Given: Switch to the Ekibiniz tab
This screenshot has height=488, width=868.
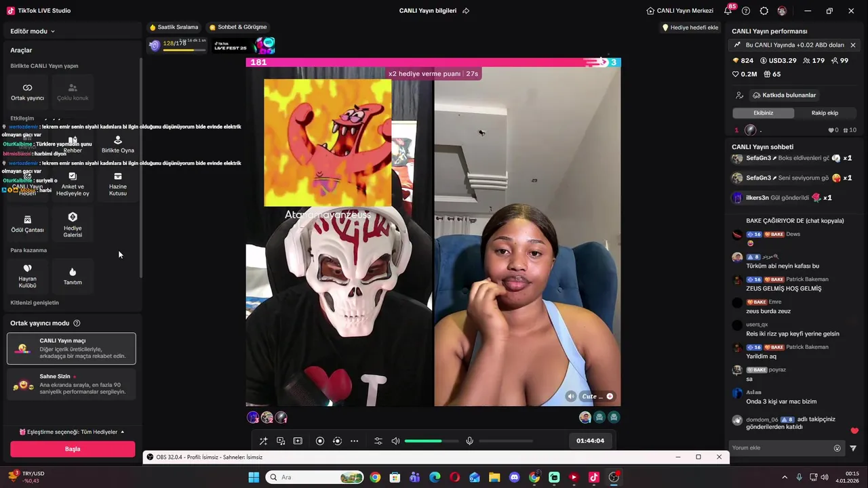Looking at the screenshot, I should point(763,113).
